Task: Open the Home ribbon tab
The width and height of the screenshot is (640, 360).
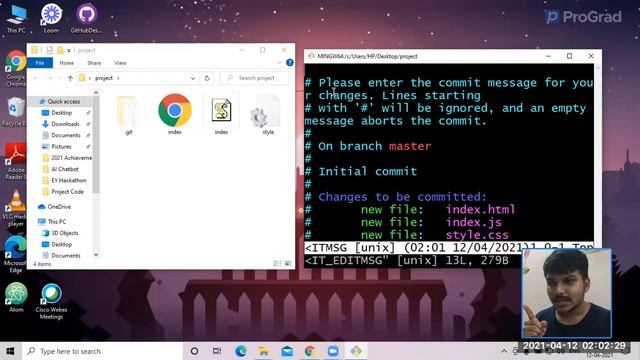Action: [x=67, y=63]
